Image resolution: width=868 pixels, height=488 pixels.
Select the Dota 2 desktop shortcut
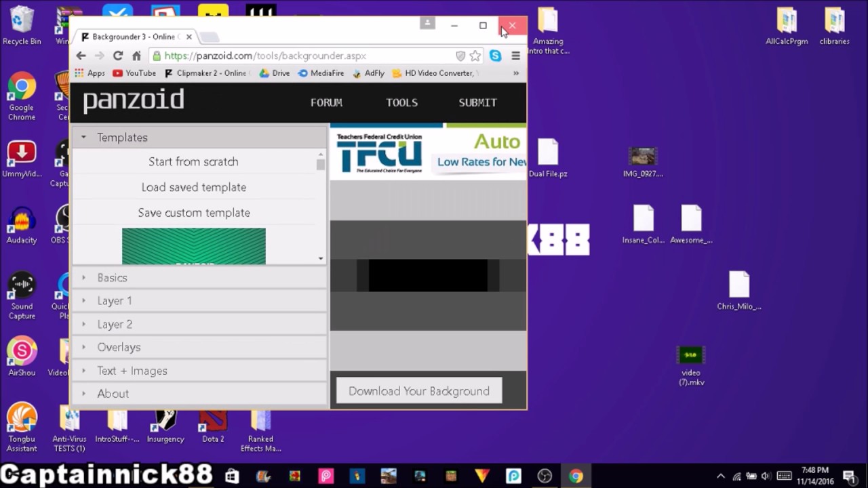tap(213, 426)
